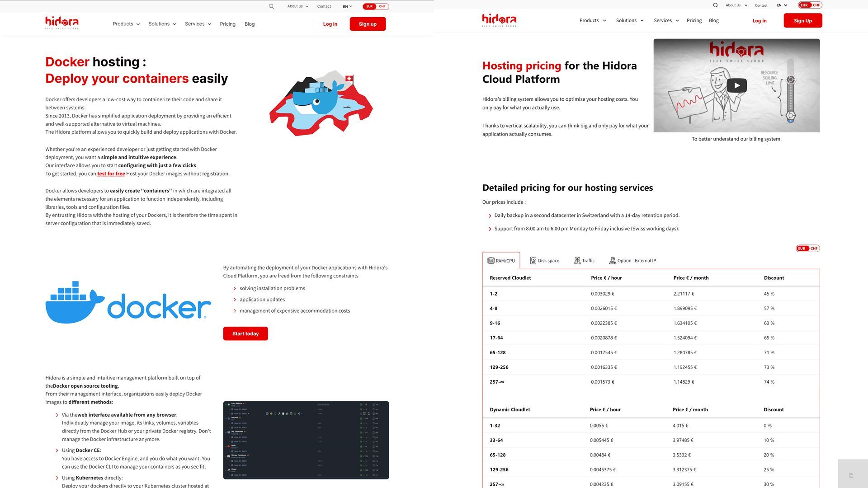Click the Hidora logo on the pricing page
The image size is (868, 488).
click(499, 20)
